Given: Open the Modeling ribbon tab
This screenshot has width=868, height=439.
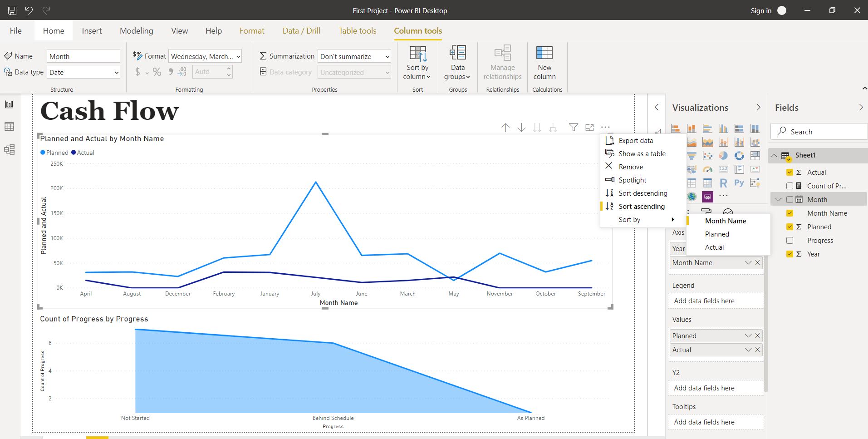Looking at the screenshot, I should [136, 31].
